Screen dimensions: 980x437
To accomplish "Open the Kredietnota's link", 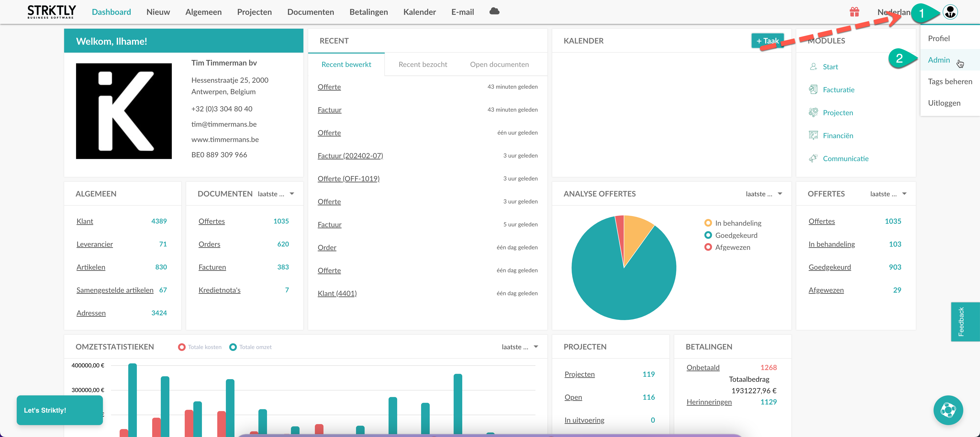I will coord(219,290).
